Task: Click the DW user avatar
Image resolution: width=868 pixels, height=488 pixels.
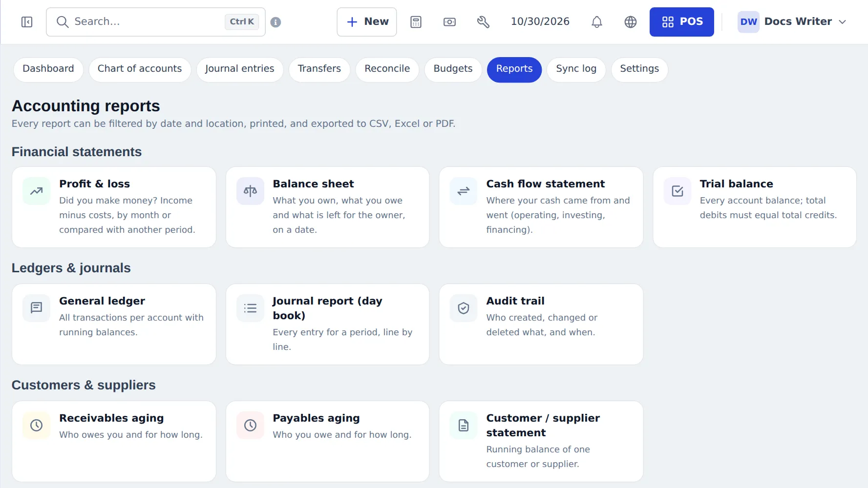Action: (x=748, y=22)
